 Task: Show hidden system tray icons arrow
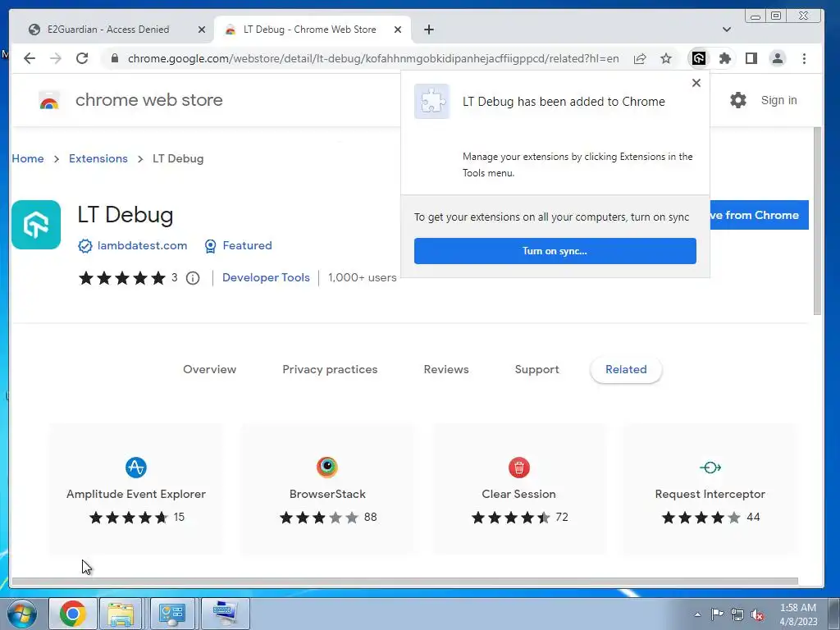tap(697, 614)
